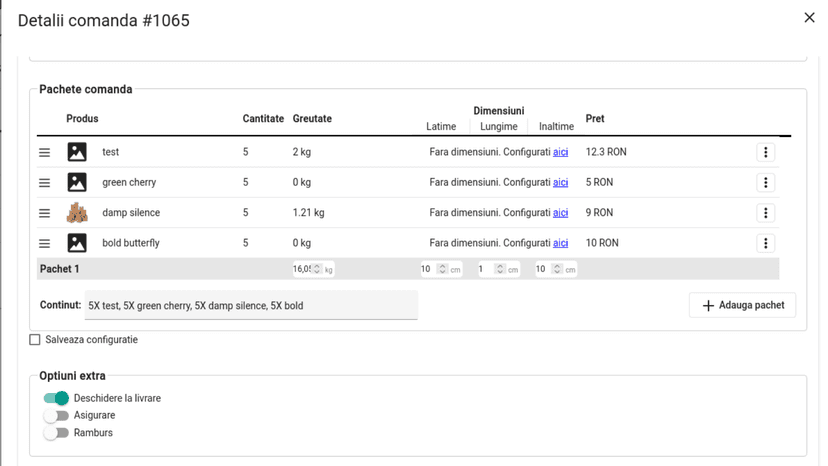Adjust the Inaltime stepper in Pachet 1

pos(557,269)
